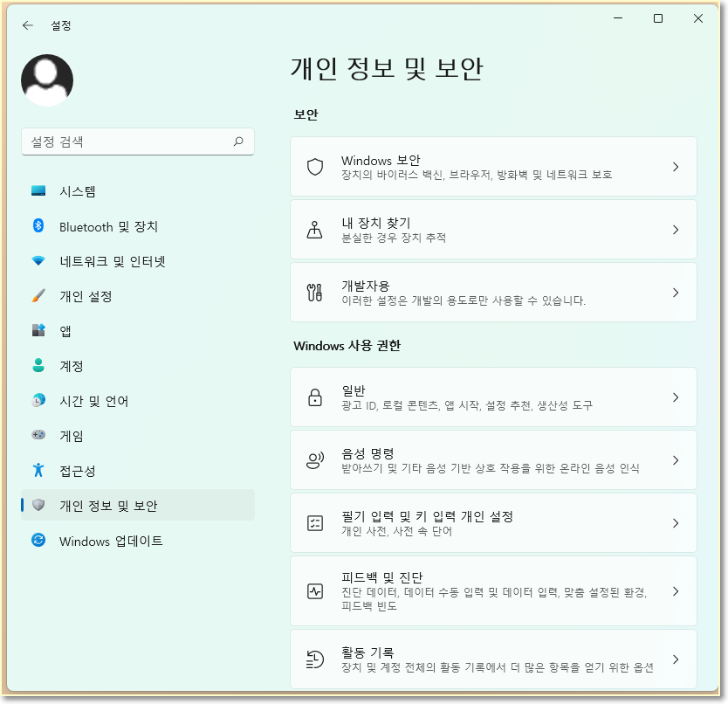Viewport: 728px width, 704px height.
Task: Expand the 피드백 및 진단 chevron
Action: [676, 591]
